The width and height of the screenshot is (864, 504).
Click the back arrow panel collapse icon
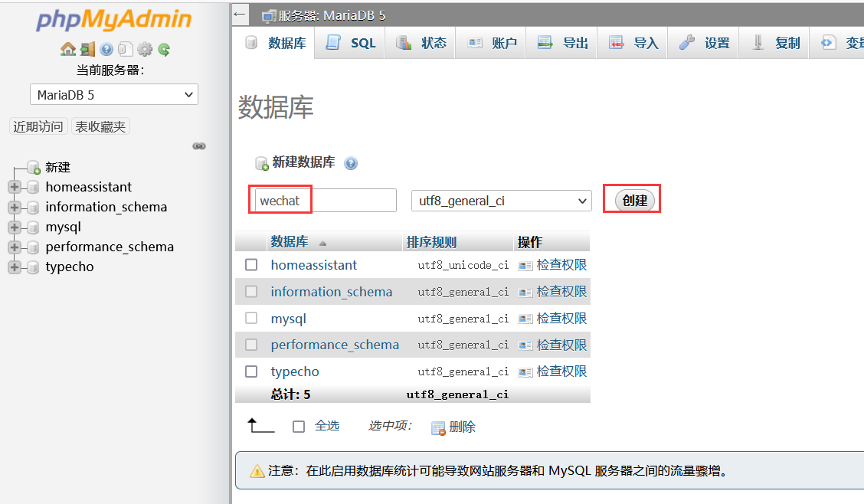click(240, 15)
